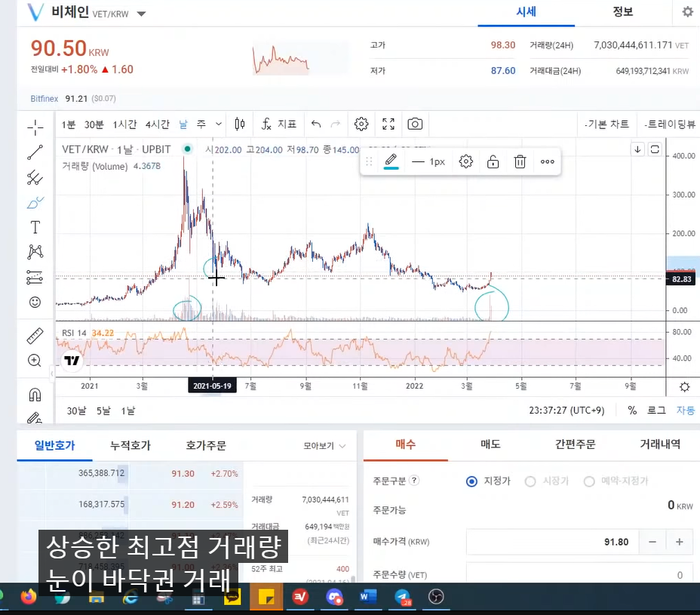
Task: Open page settings gear at top right
Action: 687,12
